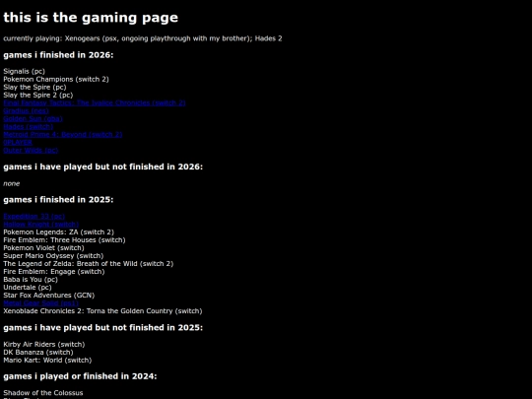This screenshot has width=532, height=399.
Task: Click the italic 'none' text
Action: (12, 183)
